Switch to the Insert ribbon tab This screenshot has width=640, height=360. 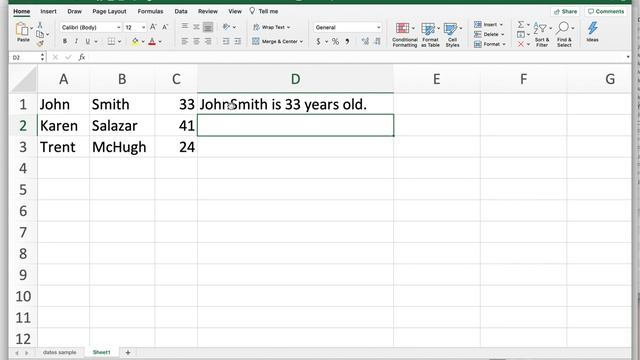pyautogui.click(x=48, y=11)
